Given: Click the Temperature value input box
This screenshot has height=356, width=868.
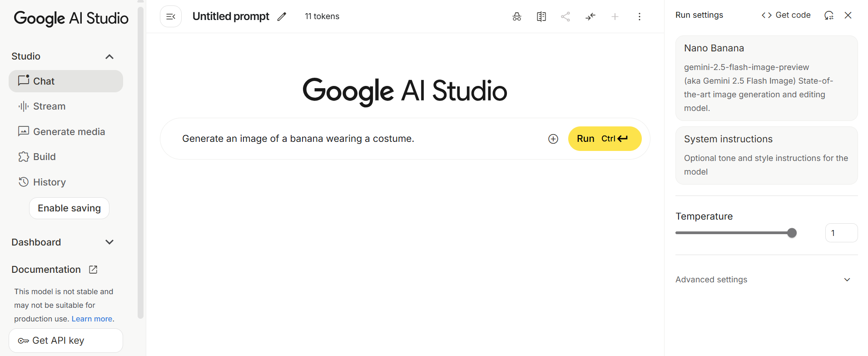Looking at the screenshot, I should click(841, 233).
